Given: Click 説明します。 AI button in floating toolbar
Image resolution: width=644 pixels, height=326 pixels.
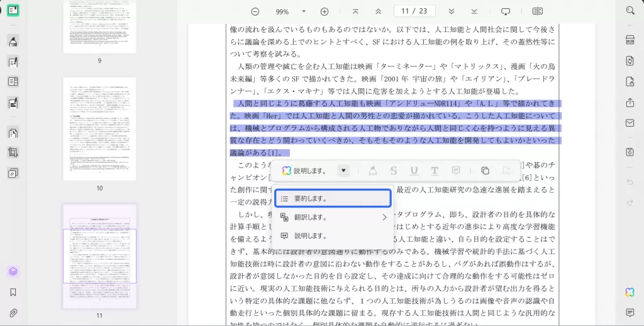Looking at the screenshot, I should pos(304,171).
